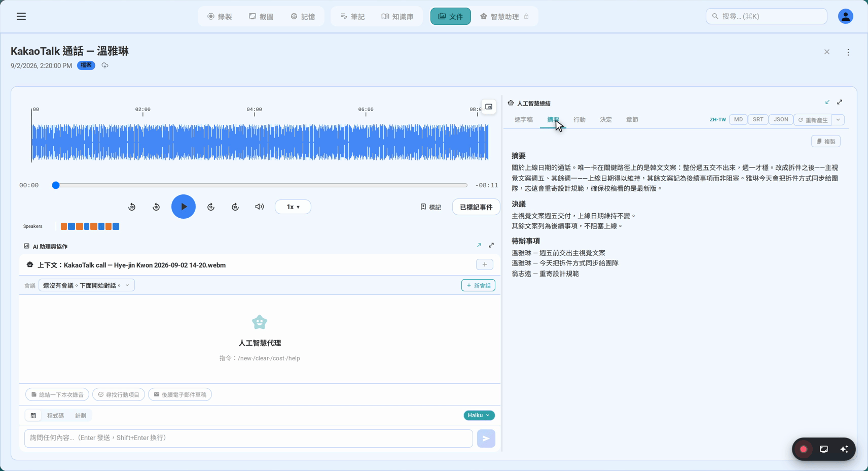This screenshot has width=868, height=471.
Task: Open the 錄製 recording tab
Action: tap(220, 16)
